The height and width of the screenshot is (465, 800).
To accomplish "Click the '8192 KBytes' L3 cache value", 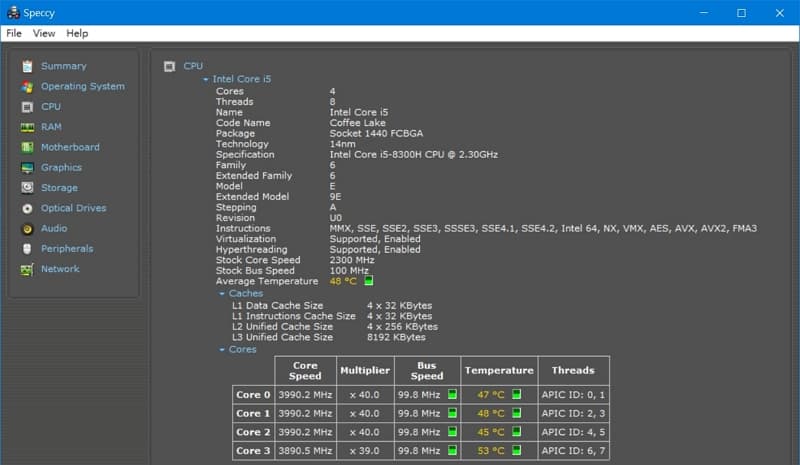I will 396,337.
